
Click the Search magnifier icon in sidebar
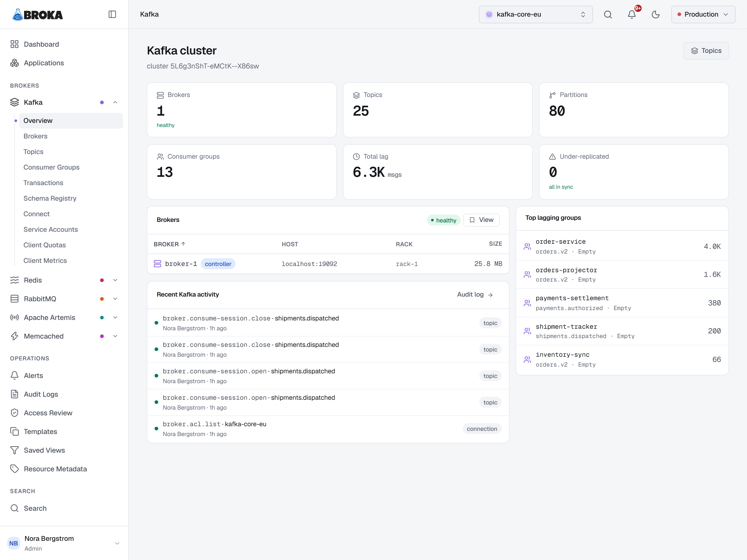pos(15,508)
